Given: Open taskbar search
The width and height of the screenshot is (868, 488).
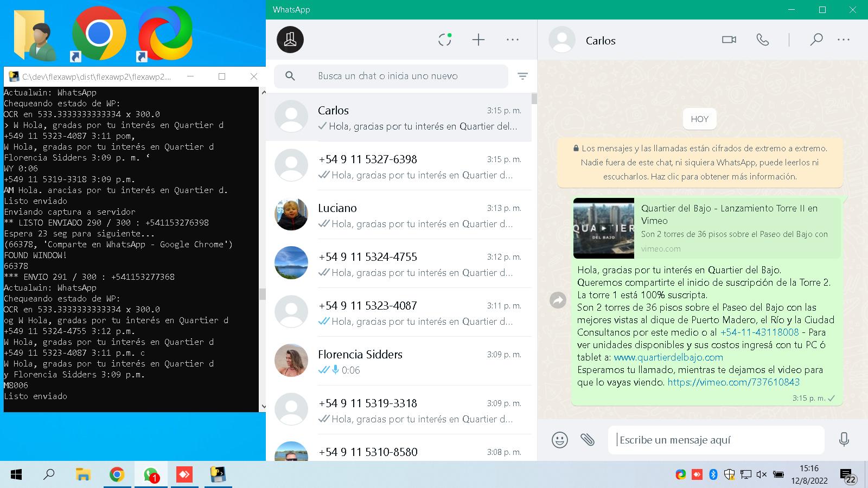Looking at the screenshot, I should pyautogui.click(x=49, y=475).
